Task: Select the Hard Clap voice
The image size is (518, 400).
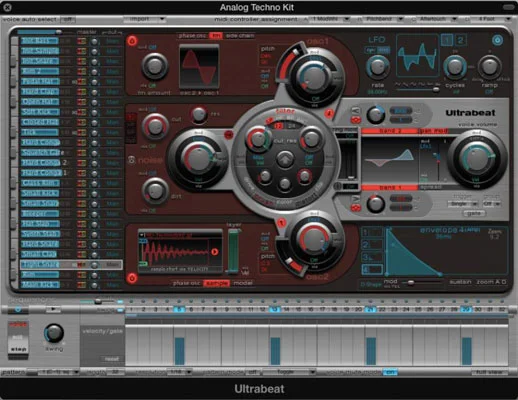Action: coord(40,92)
